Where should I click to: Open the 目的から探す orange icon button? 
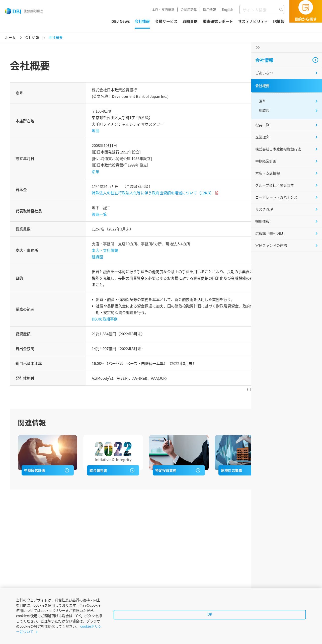point(305,11)
